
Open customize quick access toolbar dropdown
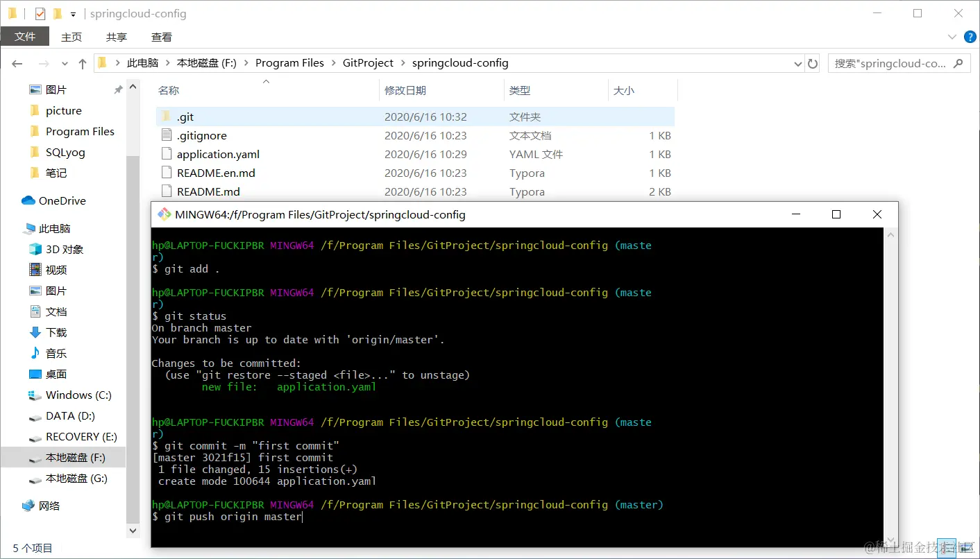pos(73,14)
